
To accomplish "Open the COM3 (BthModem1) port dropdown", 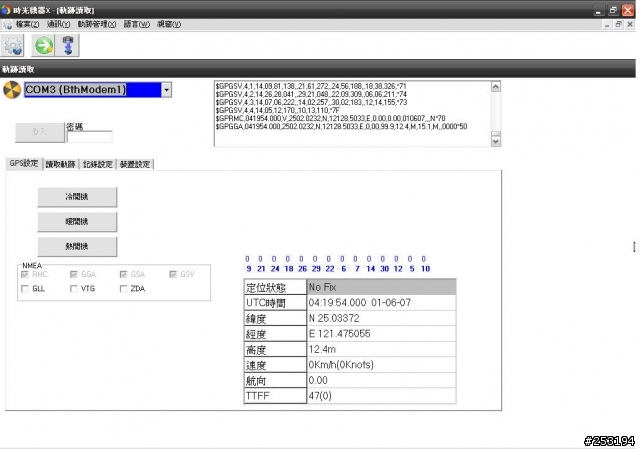I will pos(167,90).
